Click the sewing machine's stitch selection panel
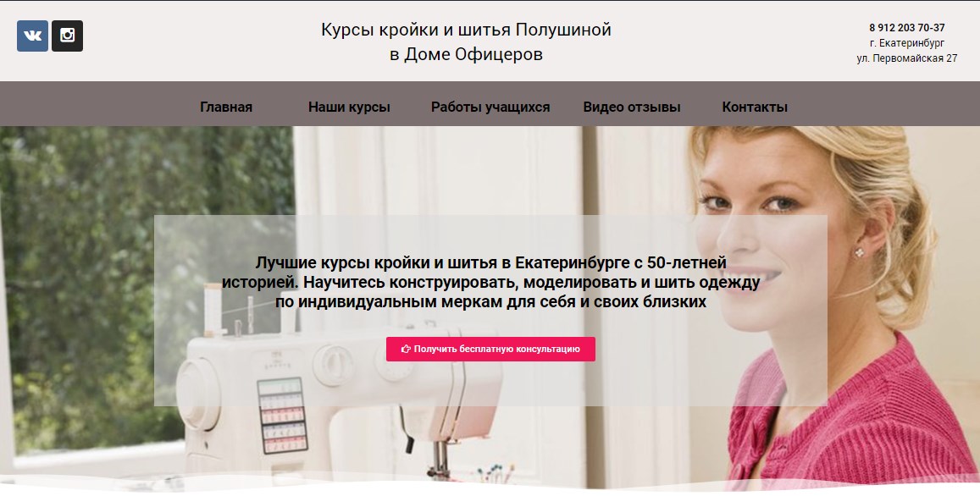 tap(283, 415)
